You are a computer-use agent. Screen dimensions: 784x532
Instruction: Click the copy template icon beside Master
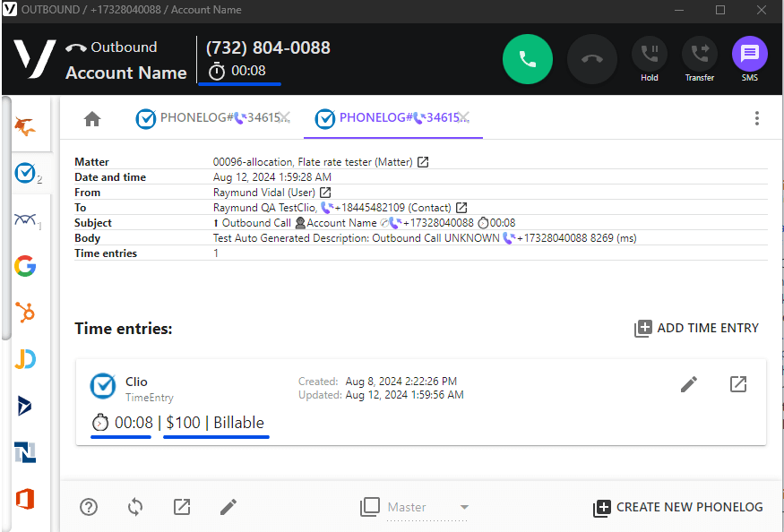(x=370, y=507)
